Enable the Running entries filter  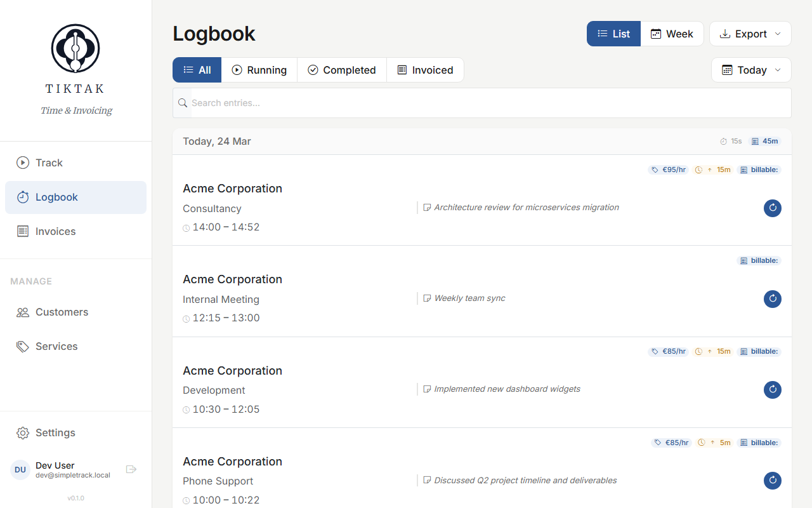(259, 70)
